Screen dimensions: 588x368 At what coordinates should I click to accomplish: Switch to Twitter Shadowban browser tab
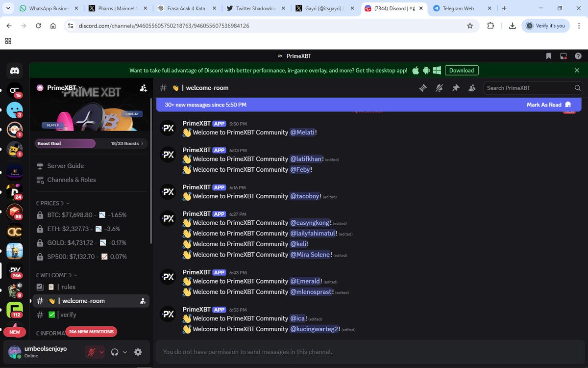pos(256,8)
